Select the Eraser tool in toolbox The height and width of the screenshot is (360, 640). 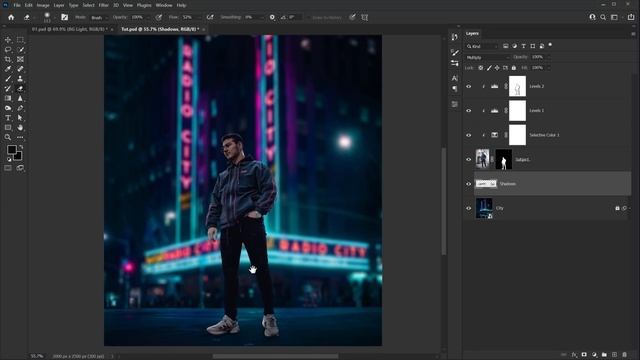click(20, 89)
